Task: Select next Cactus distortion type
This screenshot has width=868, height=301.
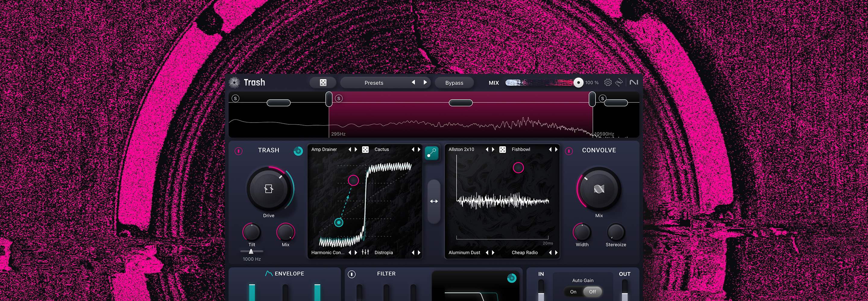Action: tap(419, 149)
